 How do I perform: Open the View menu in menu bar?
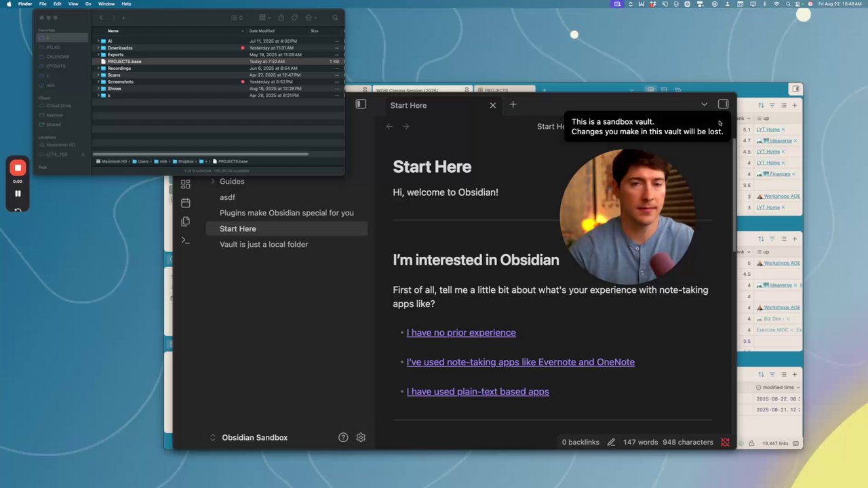(x=73, y=4)
